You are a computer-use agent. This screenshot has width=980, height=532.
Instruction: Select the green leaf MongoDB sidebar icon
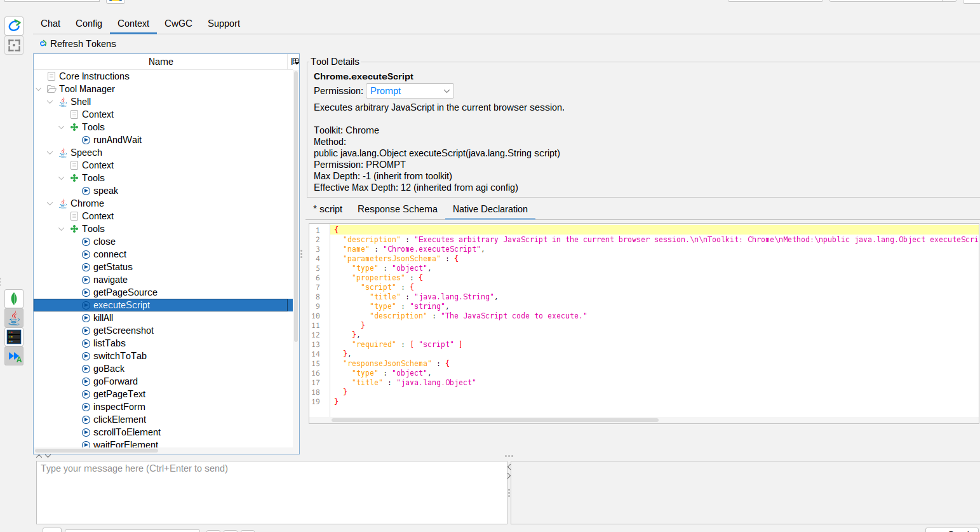14,299
